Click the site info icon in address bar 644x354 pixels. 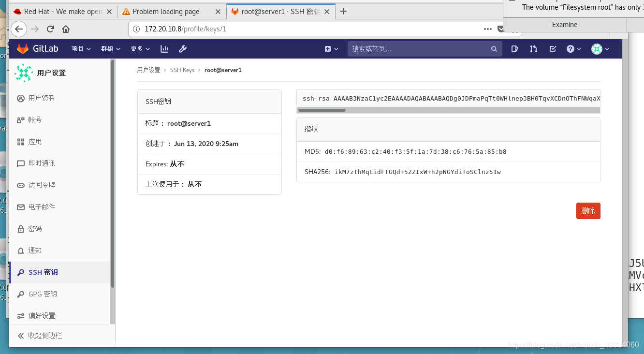coord(136,29)
